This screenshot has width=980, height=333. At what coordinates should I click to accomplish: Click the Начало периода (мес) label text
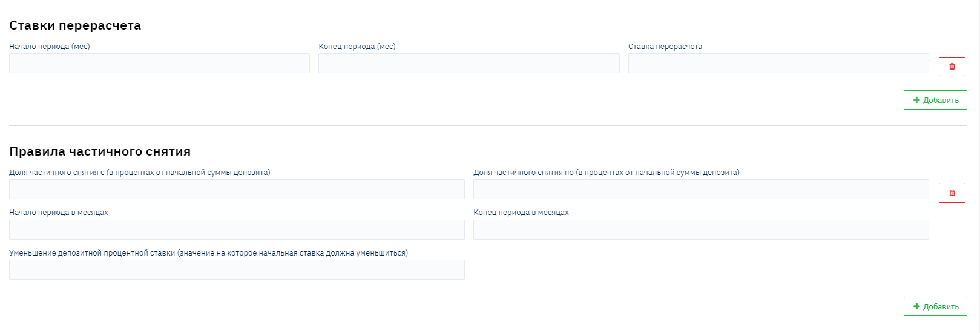(x=50, y=47)
